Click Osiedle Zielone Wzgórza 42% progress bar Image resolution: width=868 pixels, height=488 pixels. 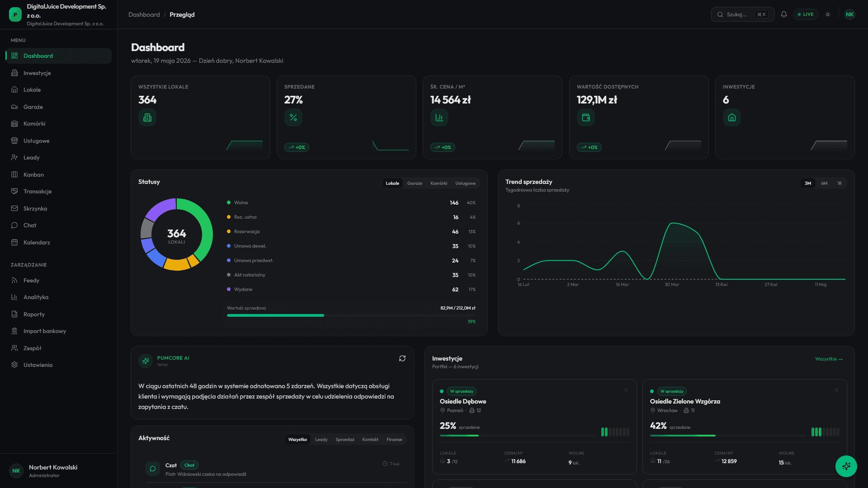(727, 436)
